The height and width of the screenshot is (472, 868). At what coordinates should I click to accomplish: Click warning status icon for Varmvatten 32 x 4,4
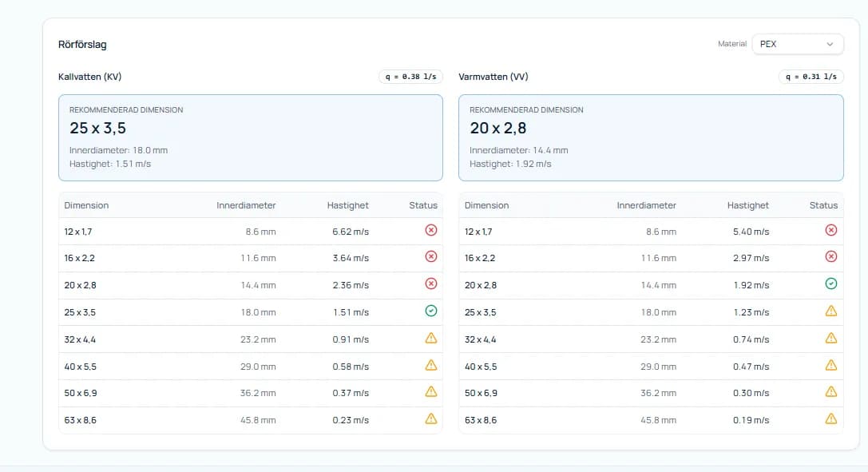pos(831,338)
